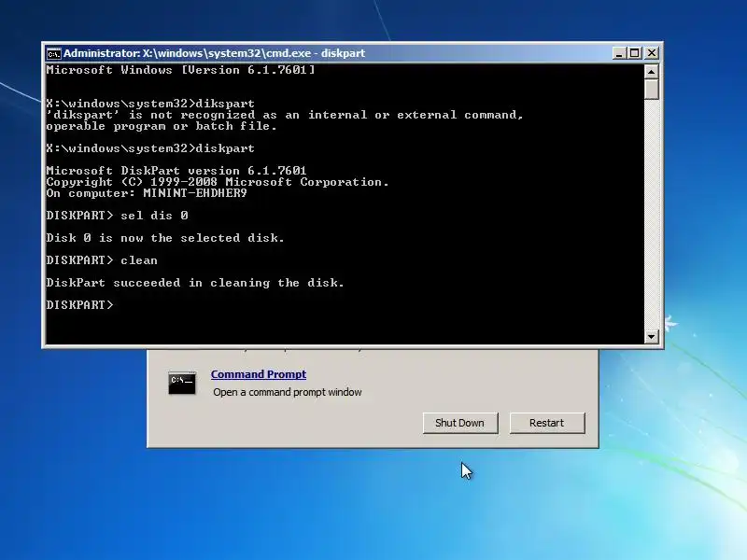Click the text 'DiskPart succeeded in cleaning the disk.'

pos(195,283)
